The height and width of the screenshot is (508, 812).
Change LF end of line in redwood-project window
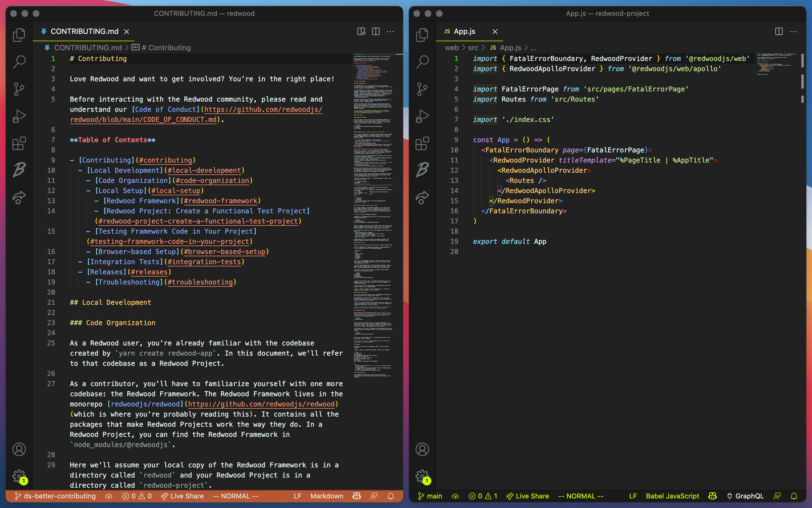point(633,496)
